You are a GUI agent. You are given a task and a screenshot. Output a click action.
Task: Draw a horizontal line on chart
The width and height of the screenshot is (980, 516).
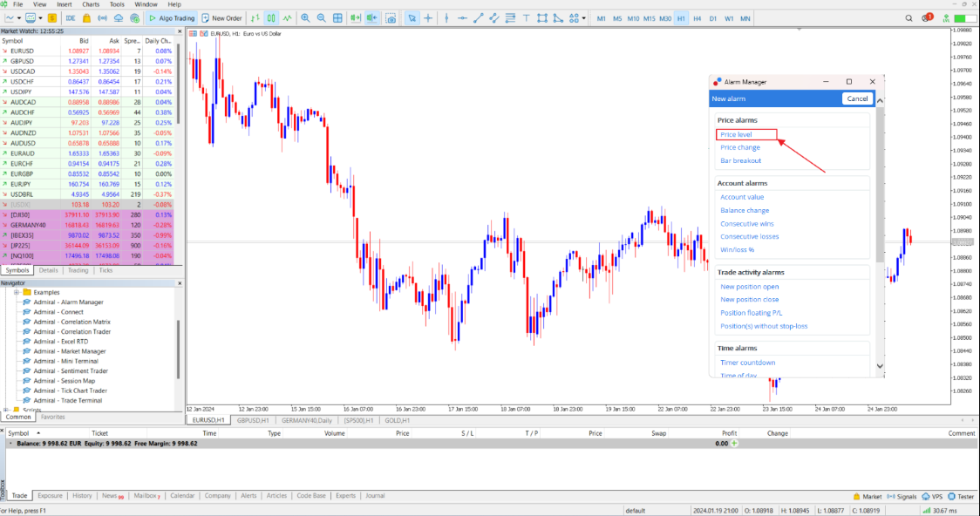coord(462,18)
